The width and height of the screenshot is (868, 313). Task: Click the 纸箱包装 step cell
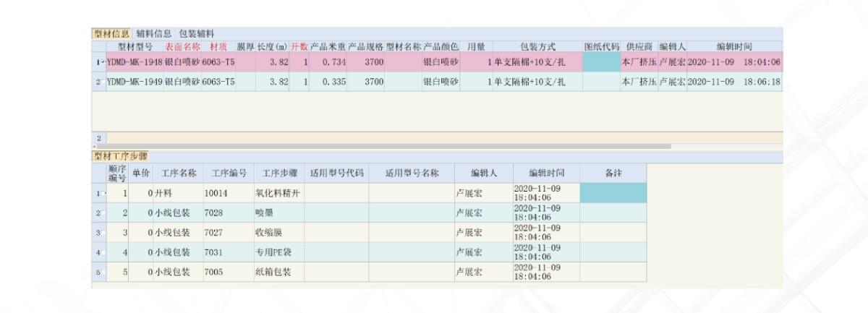click(278, 273)
